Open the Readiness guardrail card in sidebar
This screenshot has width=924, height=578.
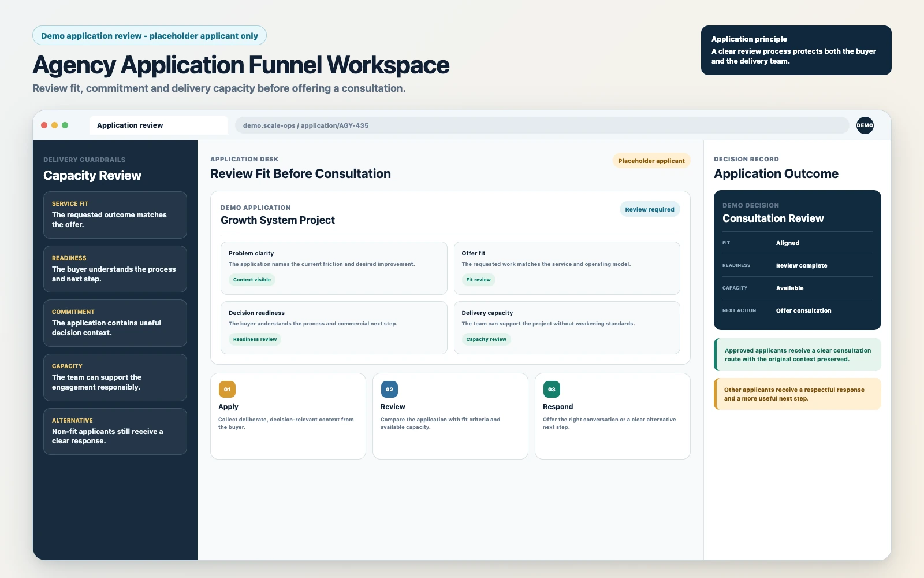[115, 269]
